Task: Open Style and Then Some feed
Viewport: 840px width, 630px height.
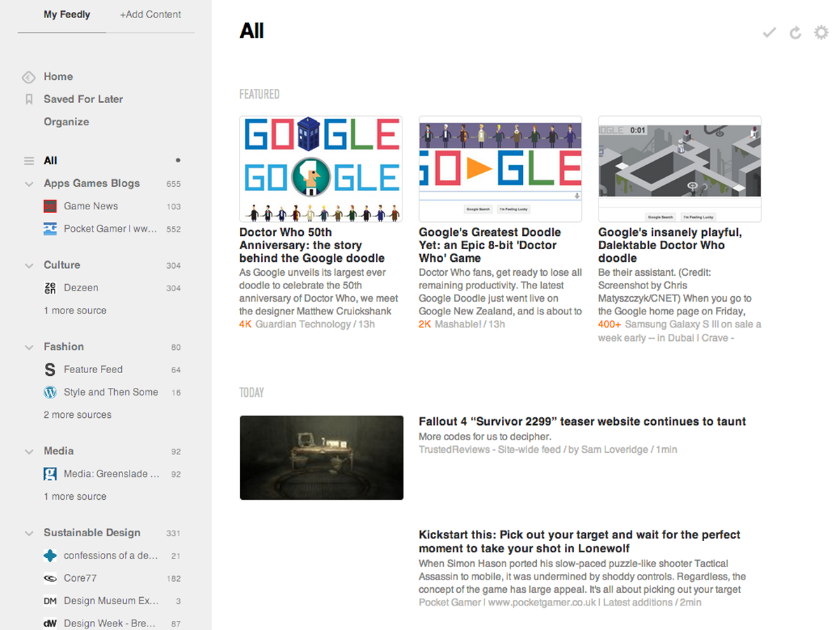Action: click(x=111, y=392)
